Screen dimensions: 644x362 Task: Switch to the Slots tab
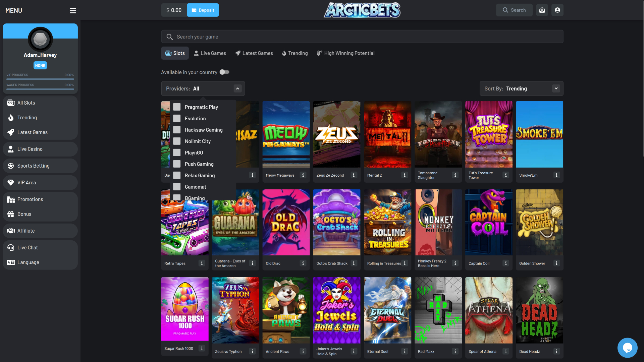175,53
